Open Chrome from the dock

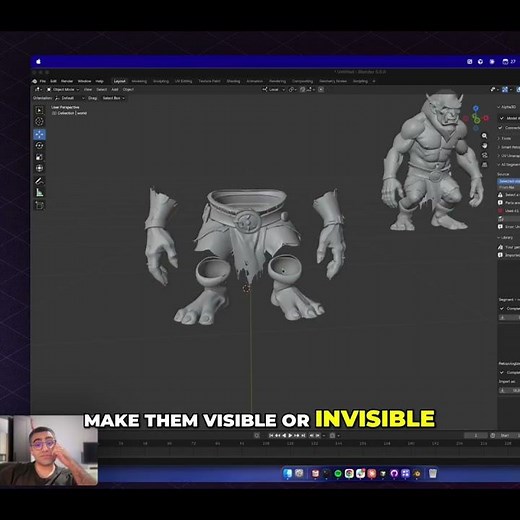point(349,473)
